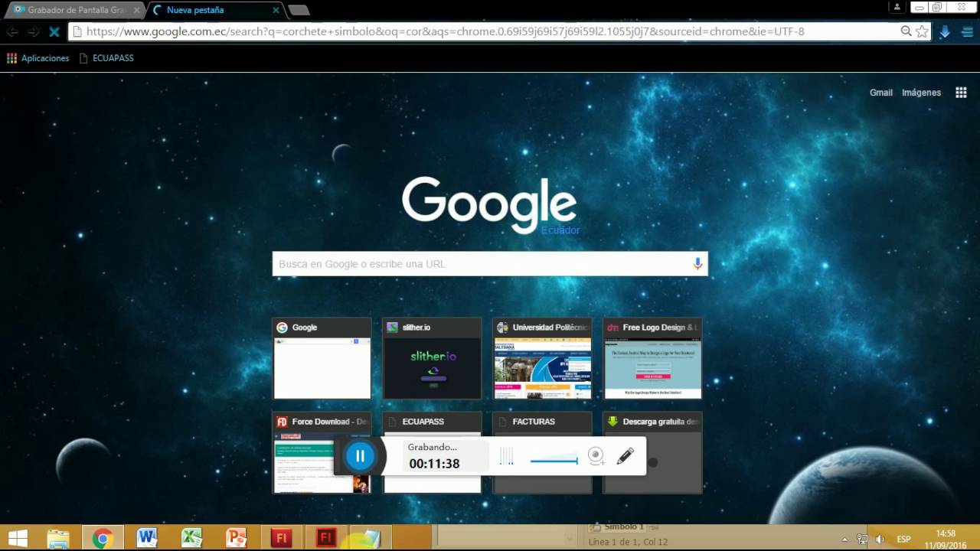This screenshot has width=980, height=551.
Task: Switch to the Grabador de Pantalla tab
Action: [73, 10]
